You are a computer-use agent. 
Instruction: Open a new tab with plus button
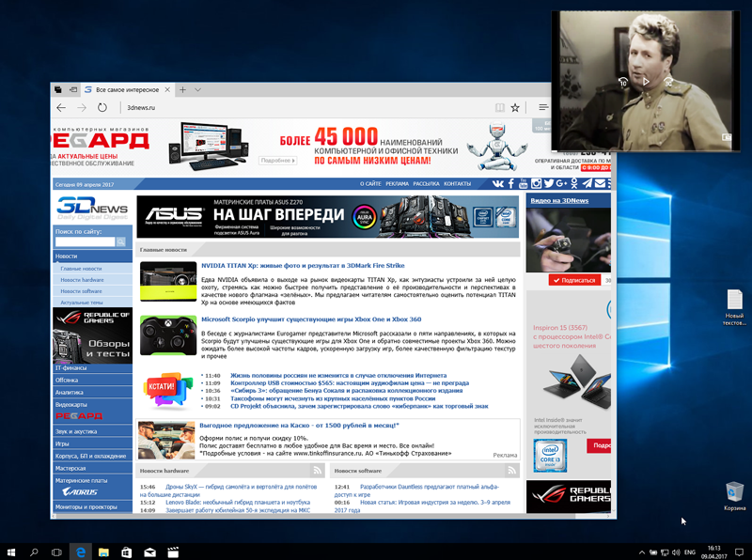click(182, 89)
